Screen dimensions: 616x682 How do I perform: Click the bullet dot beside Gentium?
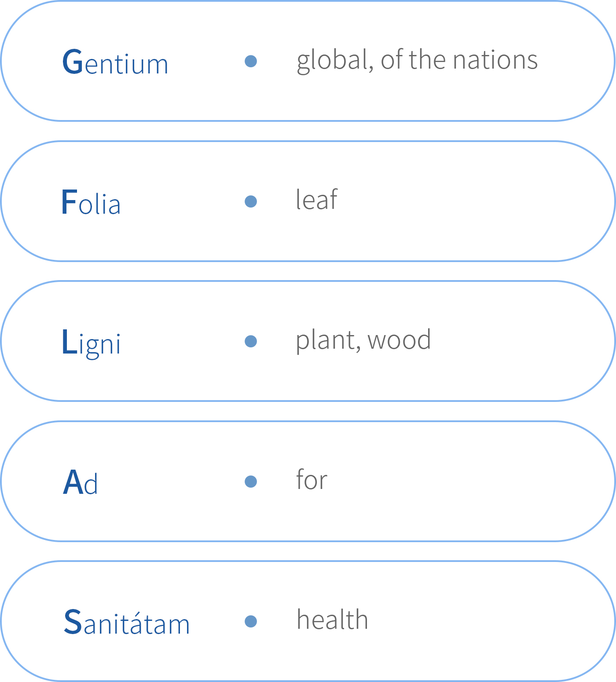pos(251,61)
